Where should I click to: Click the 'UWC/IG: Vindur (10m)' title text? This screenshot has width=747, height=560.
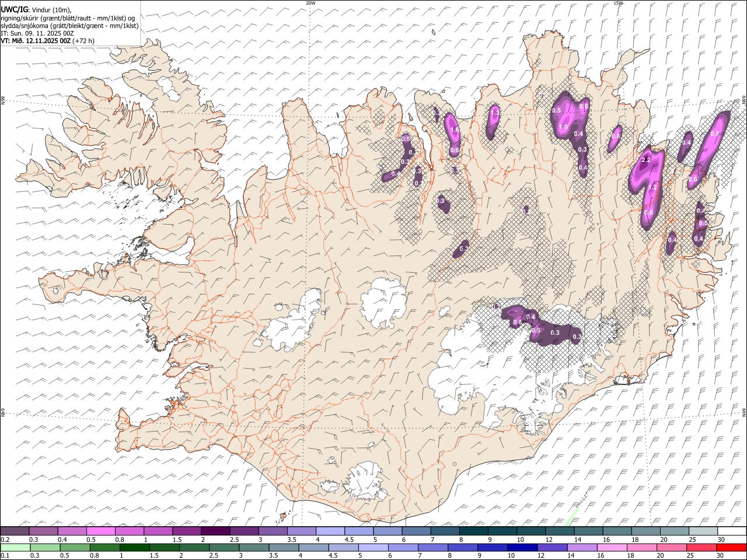click(37, 9)
